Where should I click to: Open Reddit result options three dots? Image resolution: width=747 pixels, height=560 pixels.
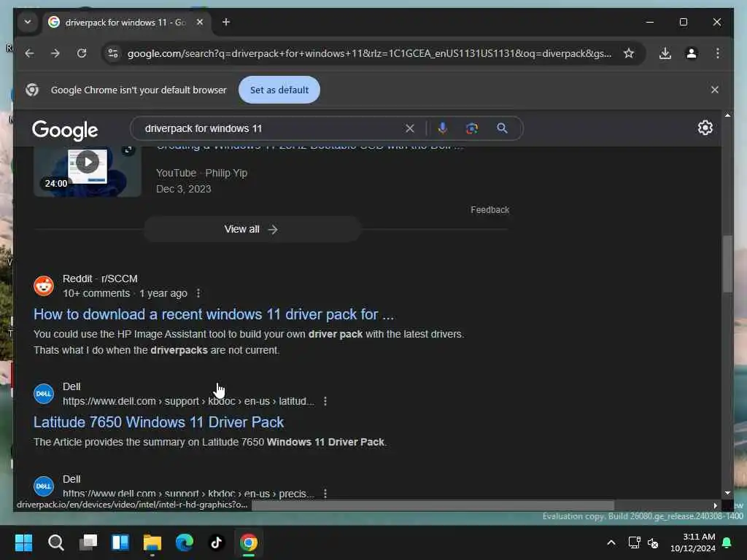198,293
